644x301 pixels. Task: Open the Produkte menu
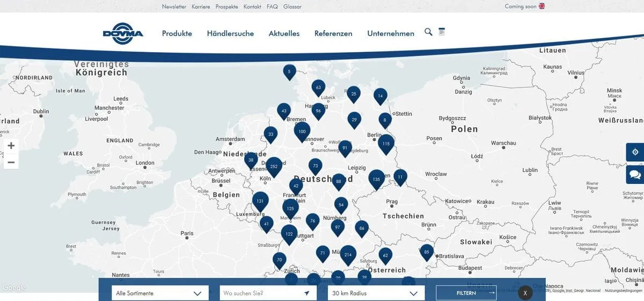point(177,33)
